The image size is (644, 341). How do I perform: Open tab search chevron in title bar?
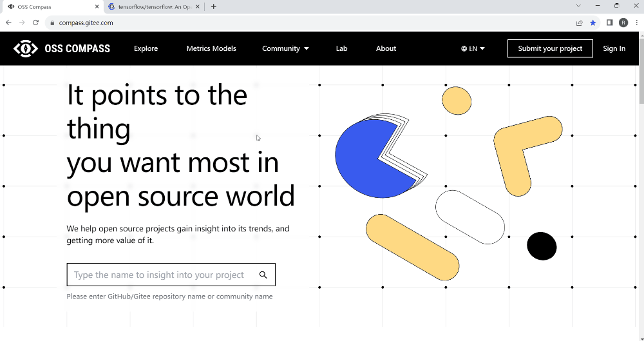pyautogui.click(x=578, y=6)
